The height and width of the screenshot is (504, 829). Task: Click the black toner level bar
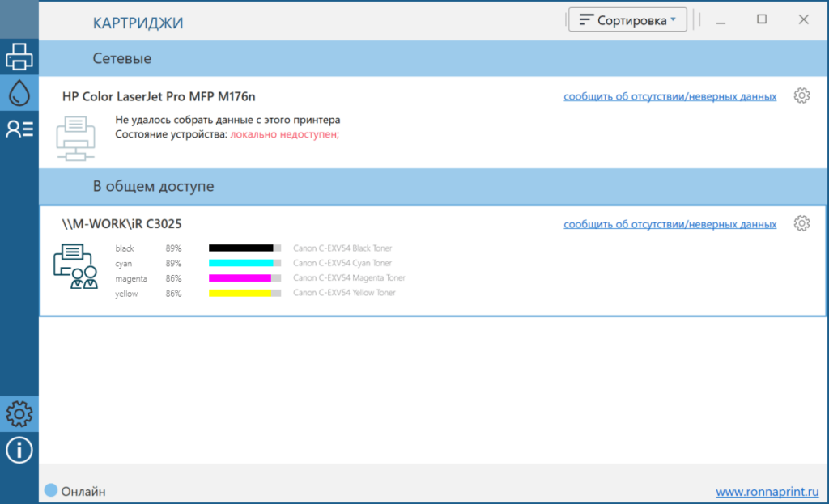coord(244,248)
